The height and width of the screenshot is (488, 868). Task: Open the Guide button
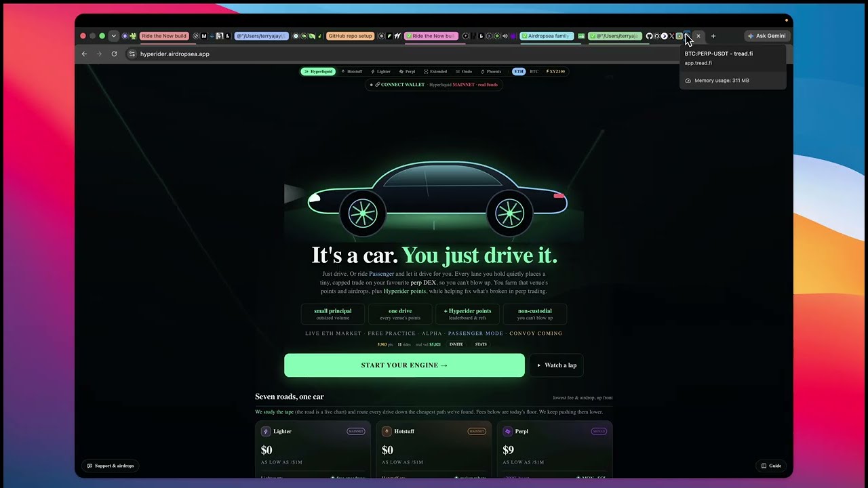pyautogui.click(x=772, y=466)
